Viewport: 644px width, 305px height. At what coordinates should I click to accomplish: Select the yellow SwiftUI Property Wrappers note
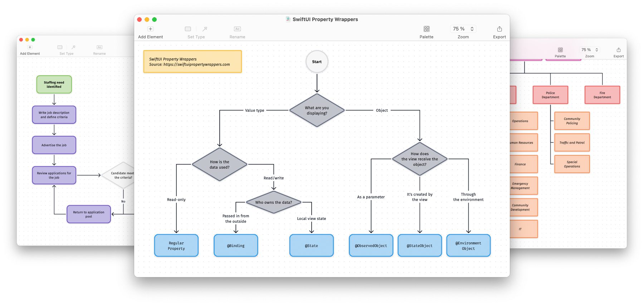point(192,62)
